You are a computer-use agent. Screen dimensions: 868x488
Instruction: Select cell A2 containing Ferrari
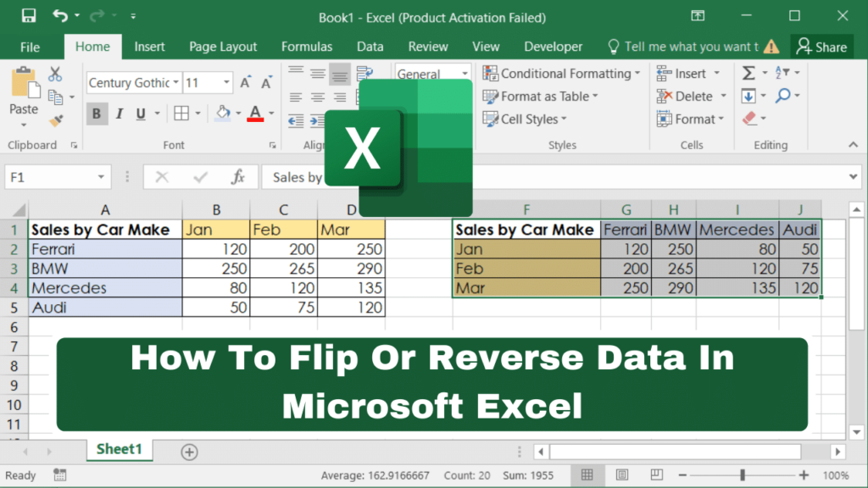[x=104, y=249]
